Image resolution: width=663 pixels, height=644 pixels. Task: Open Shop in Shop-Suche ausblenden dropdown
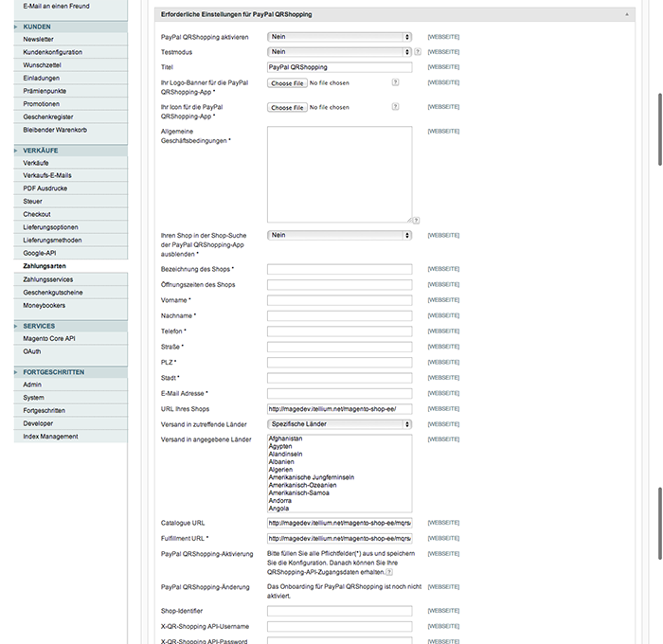tap(339, 235)
